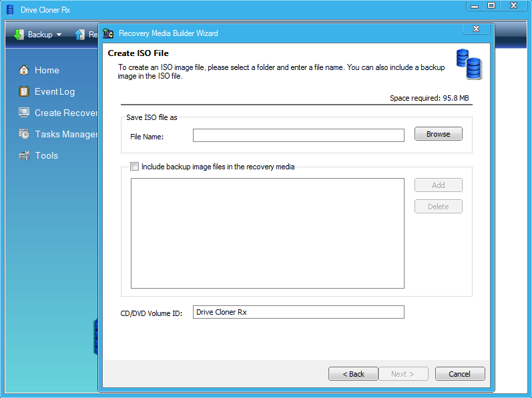The height and width of the screenshot is (398, 532).
Task: Click the Home icon in the sidebar
Action: tap(24, 70)
